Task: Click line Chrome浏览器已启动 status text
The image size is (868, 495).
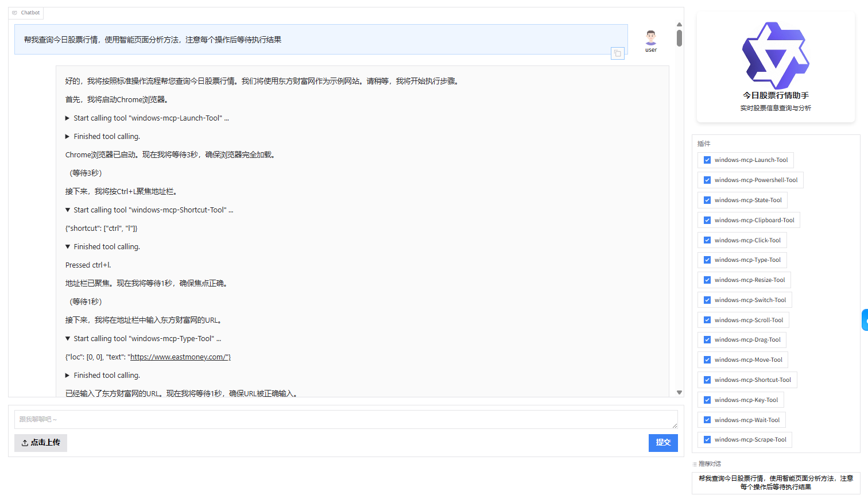Action: click(x=170, y=155)
